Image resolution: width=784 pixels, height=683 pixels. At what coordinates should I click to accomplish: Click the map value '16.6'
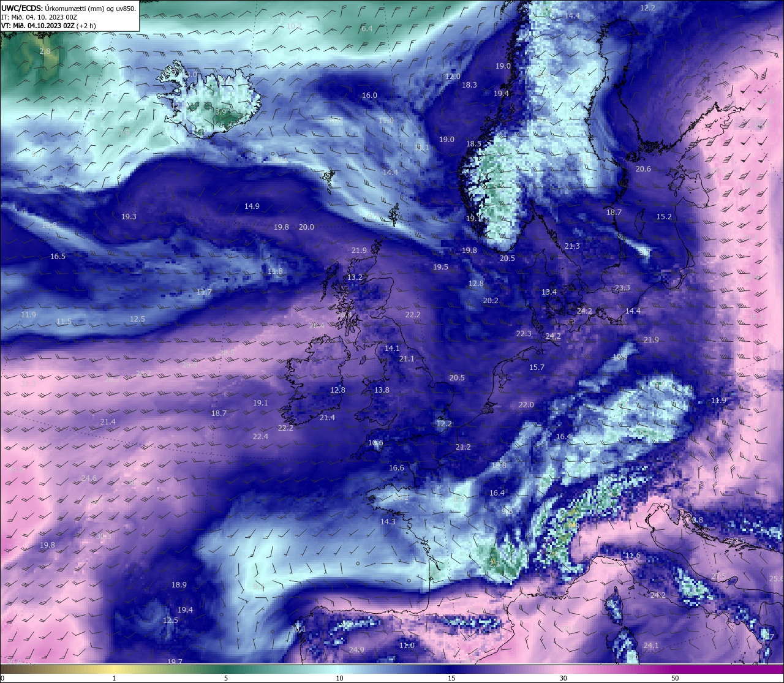click(396, 468)
